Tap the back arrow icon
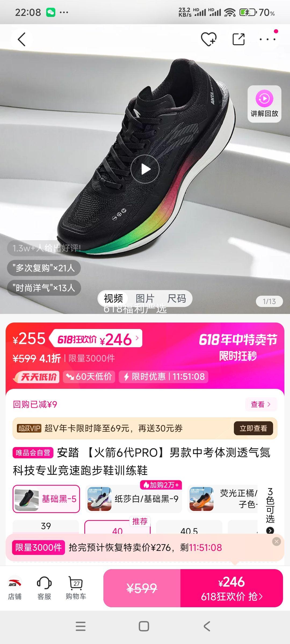Viewport: 290px width, 644px height. click(21, 39)
